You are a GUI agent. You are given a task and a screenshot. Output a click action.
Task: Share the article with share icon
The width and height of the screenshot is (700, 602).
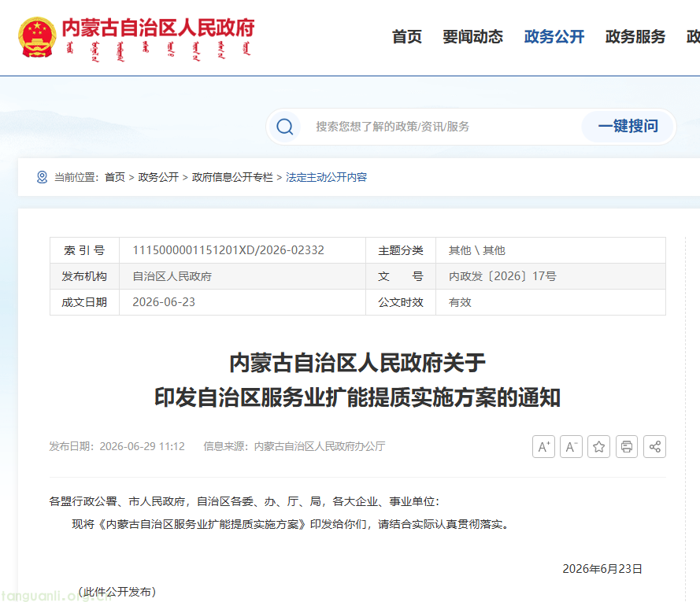(x=654, y=446)
